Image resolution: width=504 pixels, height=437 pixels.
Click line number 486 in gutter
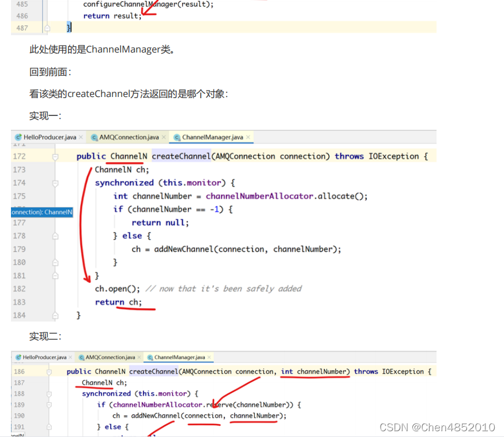pos(22,16)
